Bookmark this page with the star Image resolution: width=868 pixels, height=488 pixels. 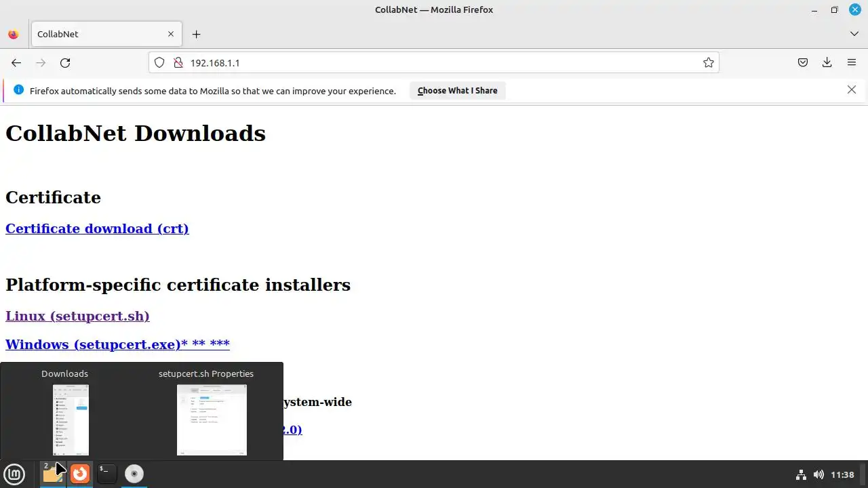coord(709,62)
